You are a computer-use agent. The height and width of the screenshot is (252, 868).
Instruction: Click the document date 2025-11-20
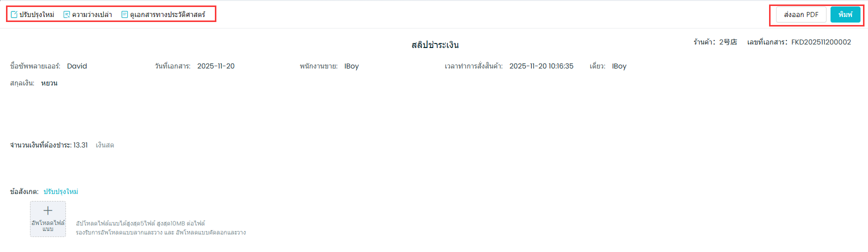216,66
